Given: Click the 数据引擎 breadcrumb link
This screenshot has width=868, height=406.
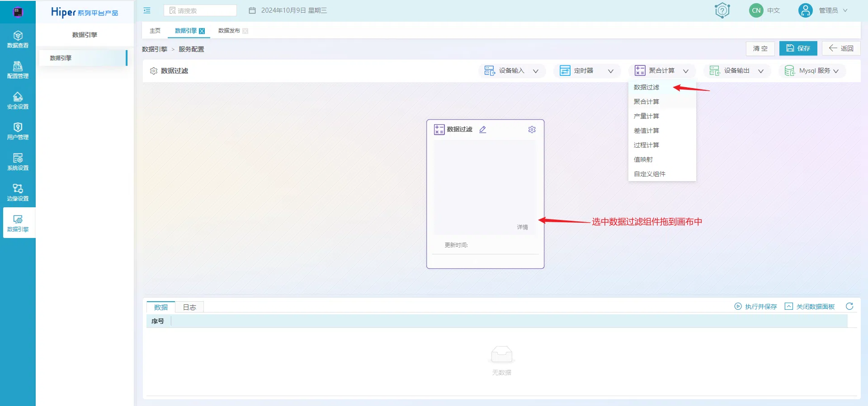Looking at the screenshot, I should [155, 49].
